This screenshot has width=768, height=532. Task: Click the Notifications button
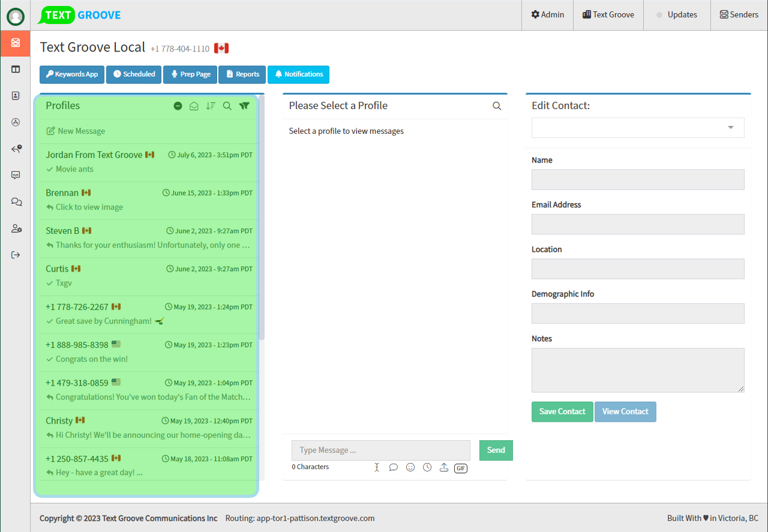298,74
